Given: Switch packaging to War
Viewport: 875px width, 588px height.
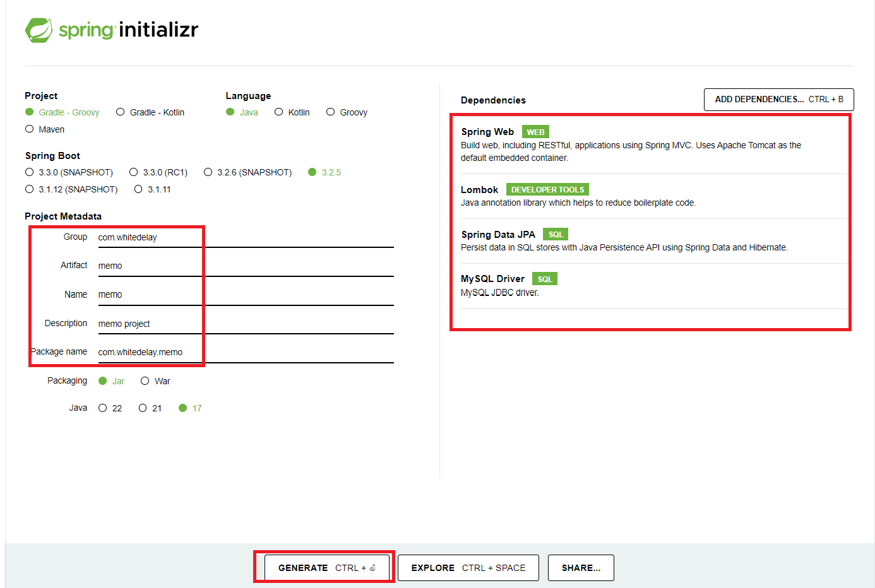Looking at the screenshot, I should point(155,381).
